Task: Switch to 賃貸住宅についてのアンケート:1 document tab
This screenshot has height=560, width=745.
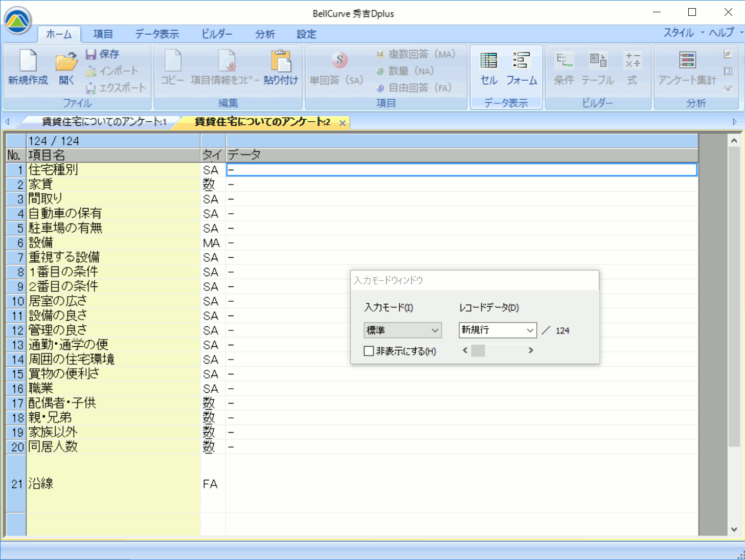Action: coord(104,122)
